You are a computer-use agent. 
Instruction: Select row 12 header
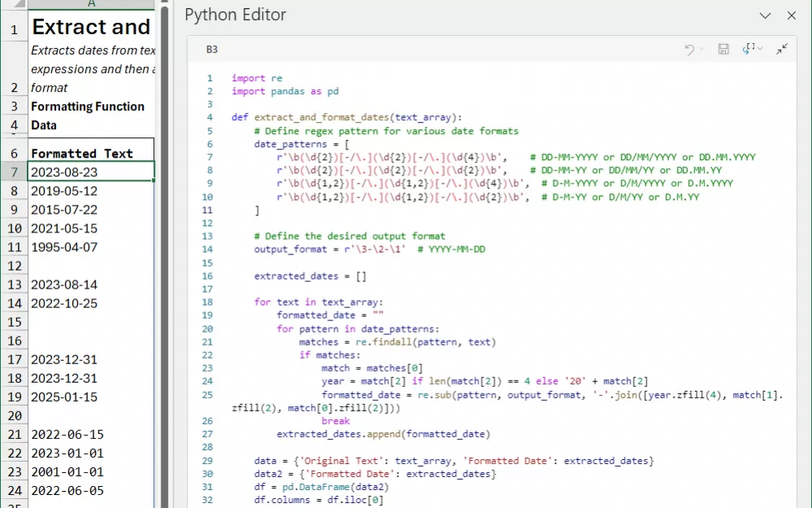14,266
